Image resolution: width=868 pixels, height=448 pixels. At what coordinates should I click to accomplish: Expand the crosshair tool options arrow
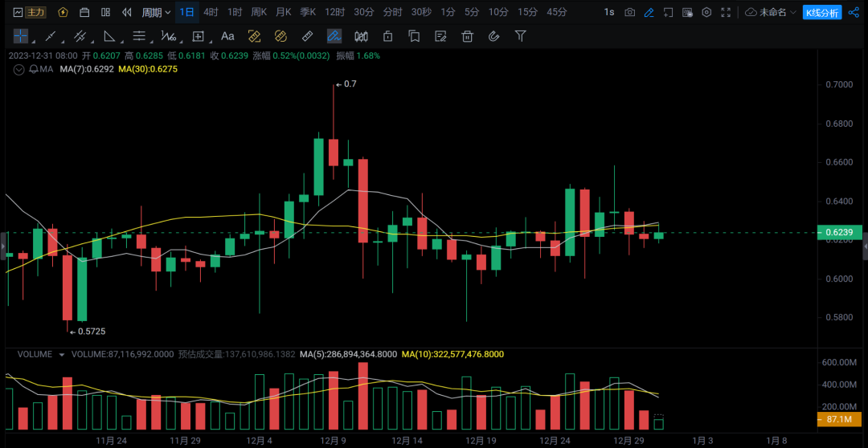coord(34,42)
